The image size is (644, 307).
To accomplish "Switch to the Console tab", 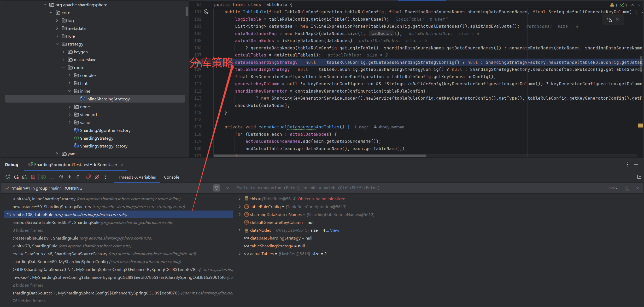I will pos(172,177).
